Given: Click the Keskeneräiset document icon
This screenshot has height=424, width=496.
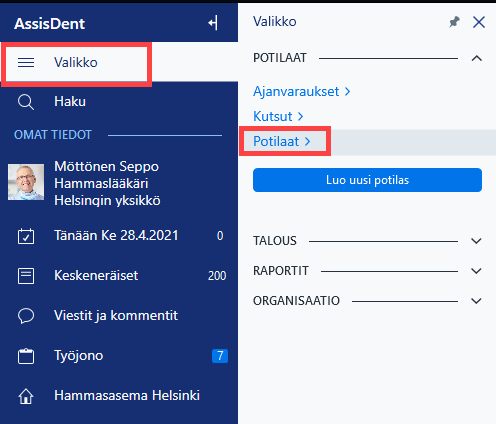Looking at the screenshot, I should point(26,276).
